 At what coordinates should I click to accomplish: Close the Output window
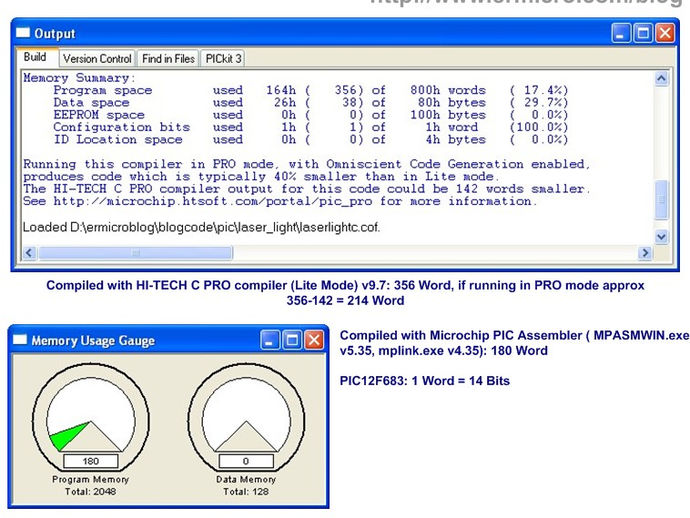coord(665,33)
